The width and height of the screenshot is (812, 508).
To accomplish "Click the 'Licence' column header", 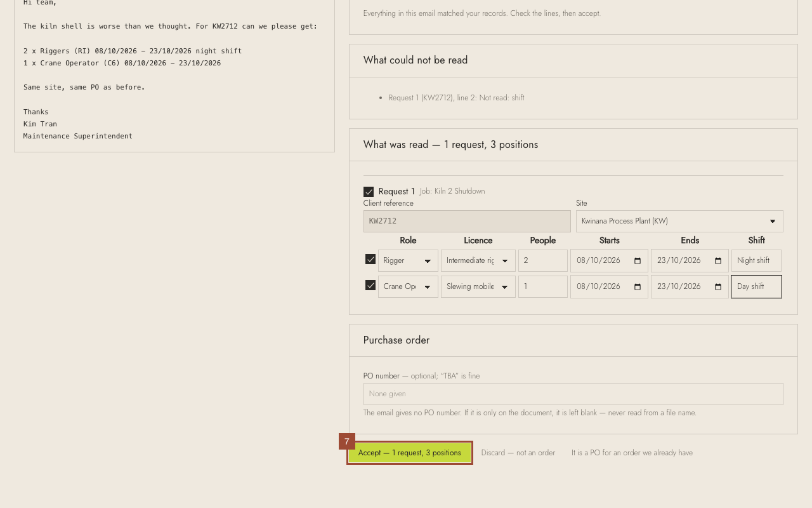I will pyautogui.click(x=478, y=241).
